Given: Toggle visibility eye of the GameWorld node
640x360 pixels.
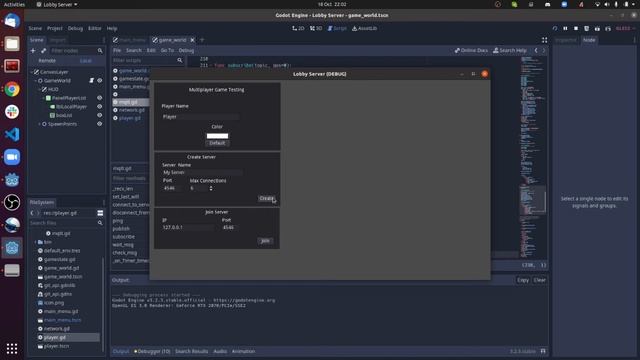Looking at the screenshot, I should pyautogui.click(x=99, y=80).
